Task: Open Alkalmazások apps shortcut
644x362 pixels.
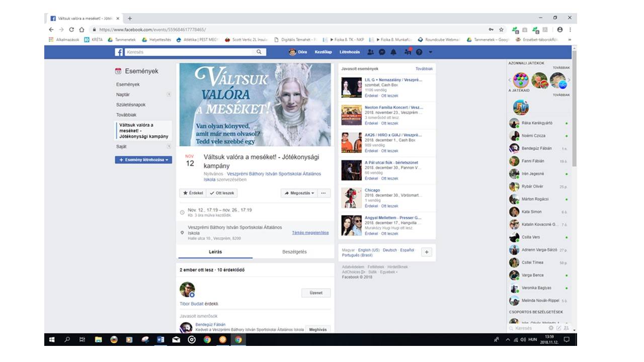Action: click(64, 40)
